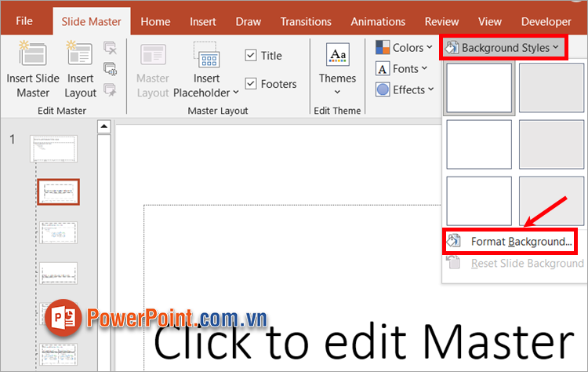The height and width of the screenshot is (372, 588).
Task: Click the Delete slide icon in Edit Master
Action: tap(111, 48)
